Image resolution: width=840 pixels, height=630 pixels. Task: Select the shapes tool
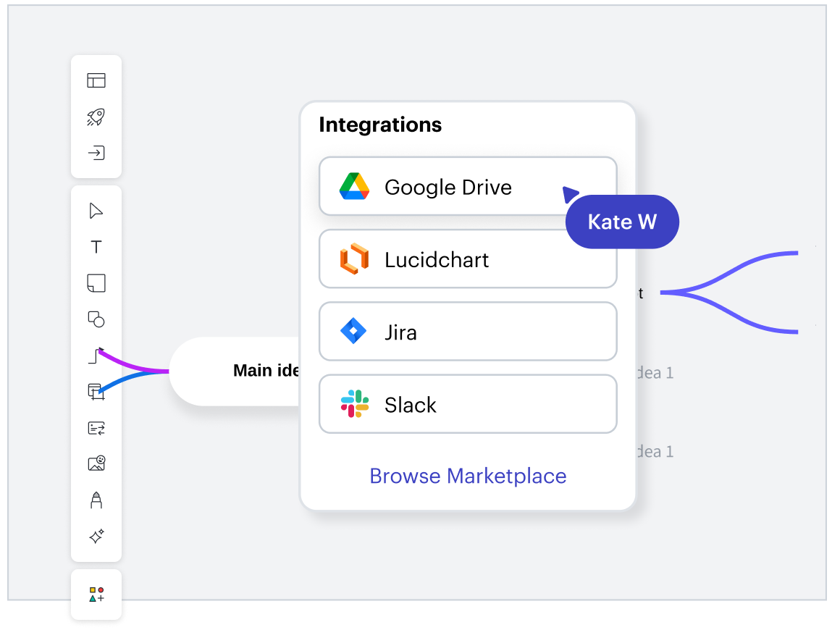click(x=96, y=319)
